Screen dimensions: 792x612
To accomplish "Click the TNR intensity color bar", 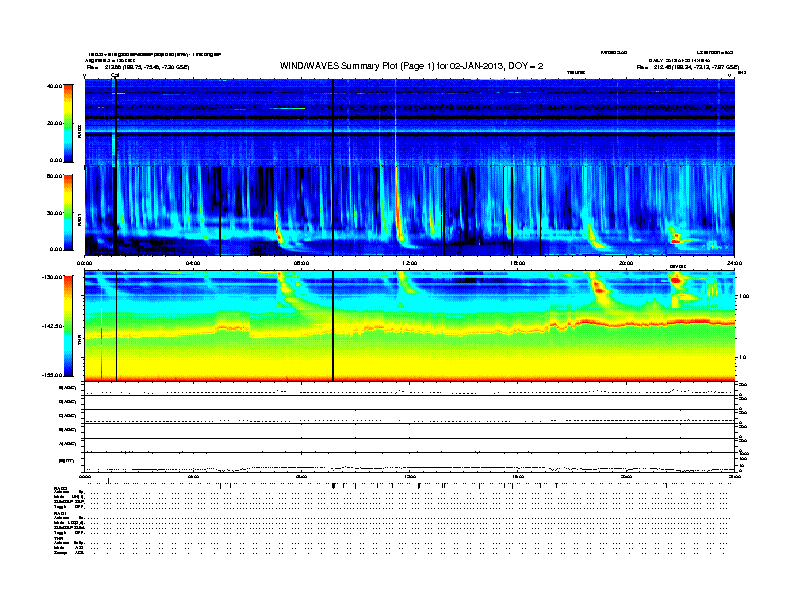I will [x=68, y=326].
